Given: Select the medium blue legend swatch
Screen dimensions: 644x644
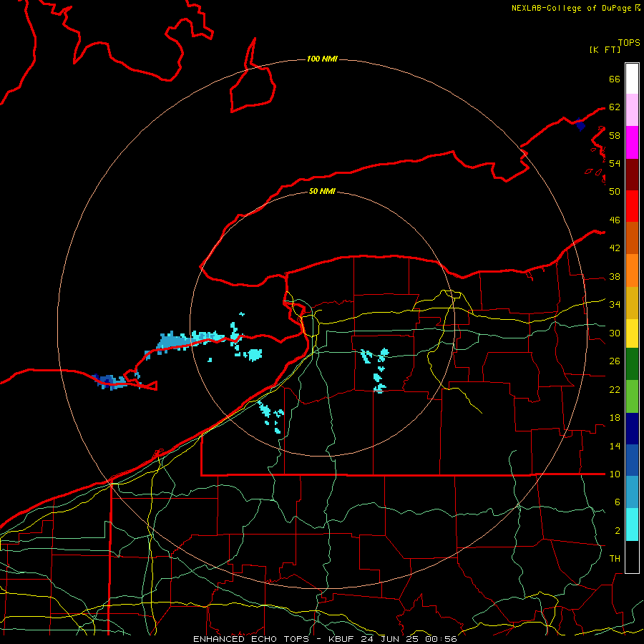Looking at the screenshot, I should click(x=632, y=460).
